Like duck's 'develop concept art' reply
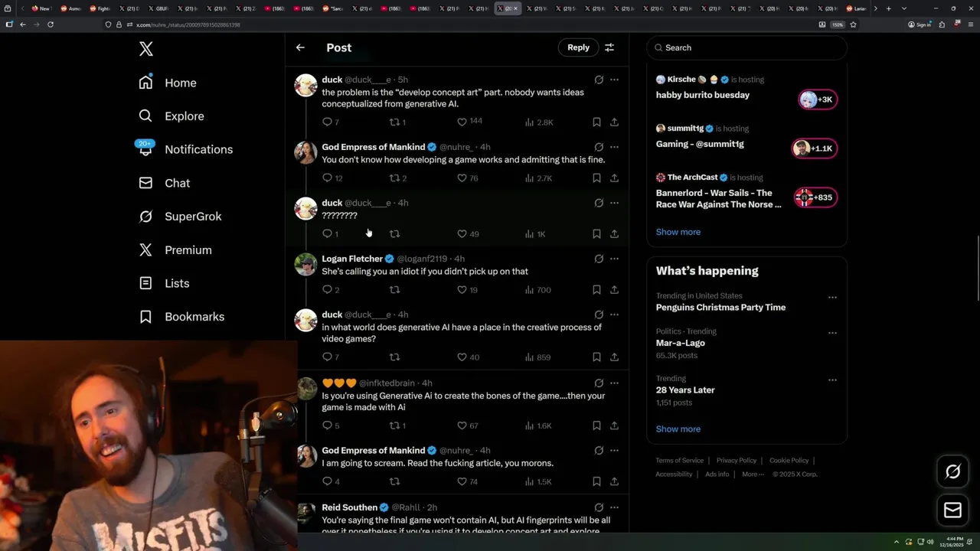The height and width of the screenshot is (551, 980). pos(469,122)
